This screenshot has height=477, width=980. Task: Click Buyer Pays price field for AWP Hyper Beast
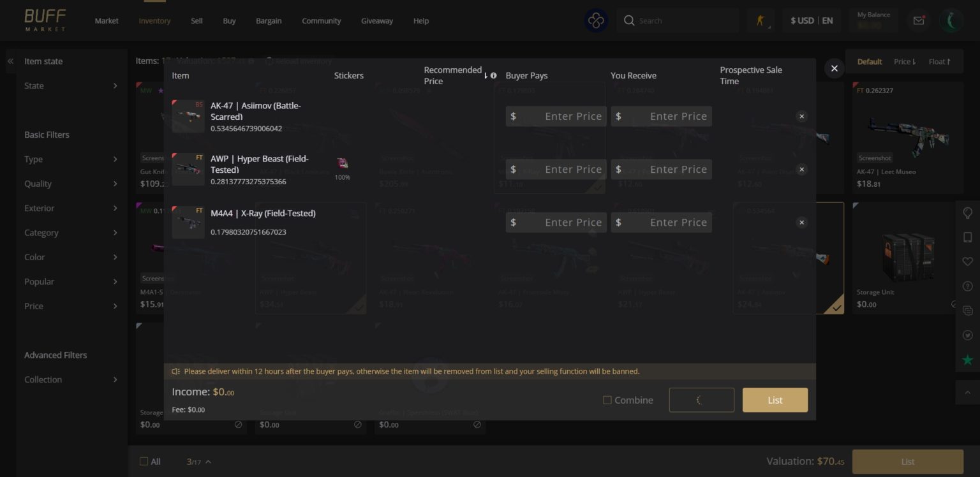[x=556, y=170]
